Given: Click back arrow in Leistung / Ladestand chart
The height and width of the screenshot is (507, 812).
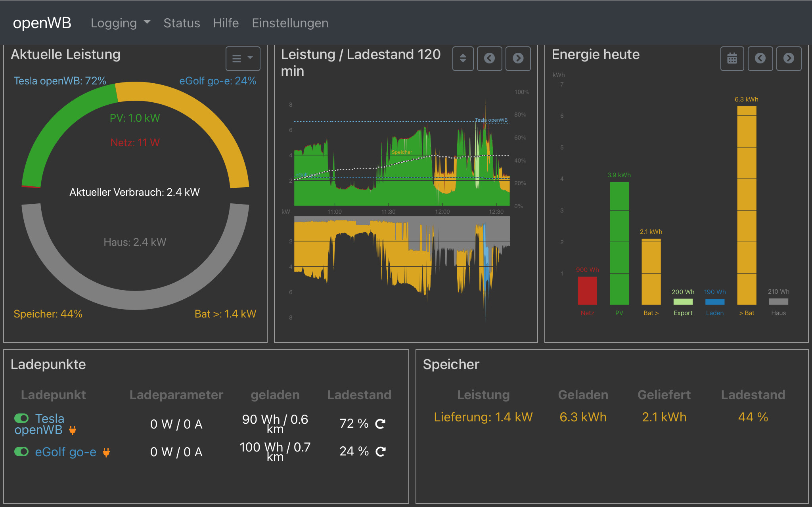Looking at the screenshot, I should click(x=489, y=58).
